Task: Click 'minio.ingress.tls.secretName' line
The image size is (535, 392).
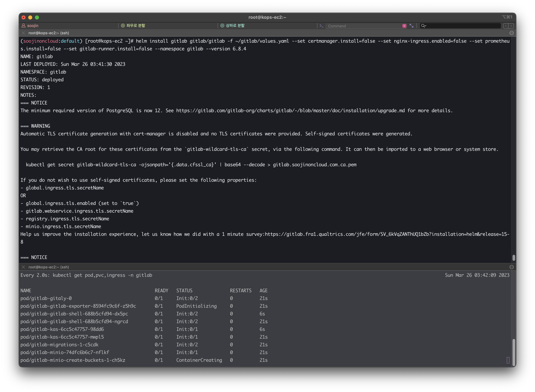Action: (x=61, y=226)
